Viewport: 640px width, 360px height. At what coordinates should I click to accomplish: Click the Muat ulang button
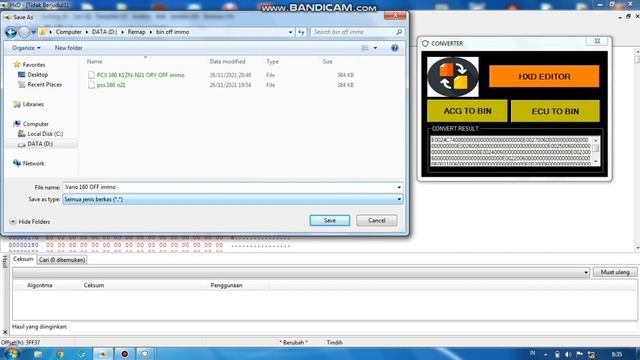click(x=615, y=272)
